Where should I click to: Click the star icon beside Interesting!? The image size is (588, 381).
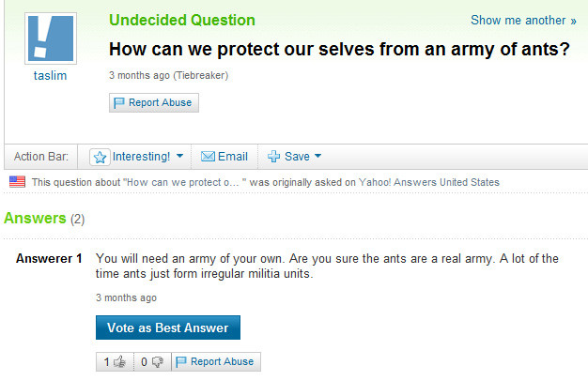100,157
